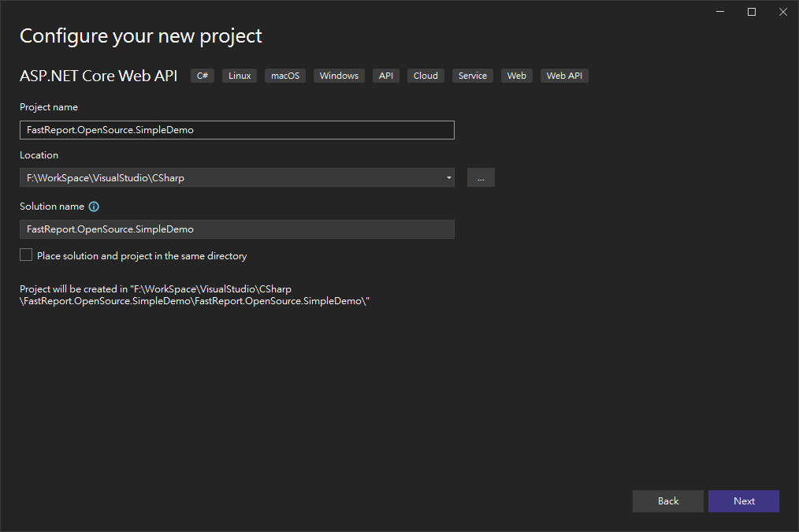
Task: Select the Service tag
Action: coord(473,76)
